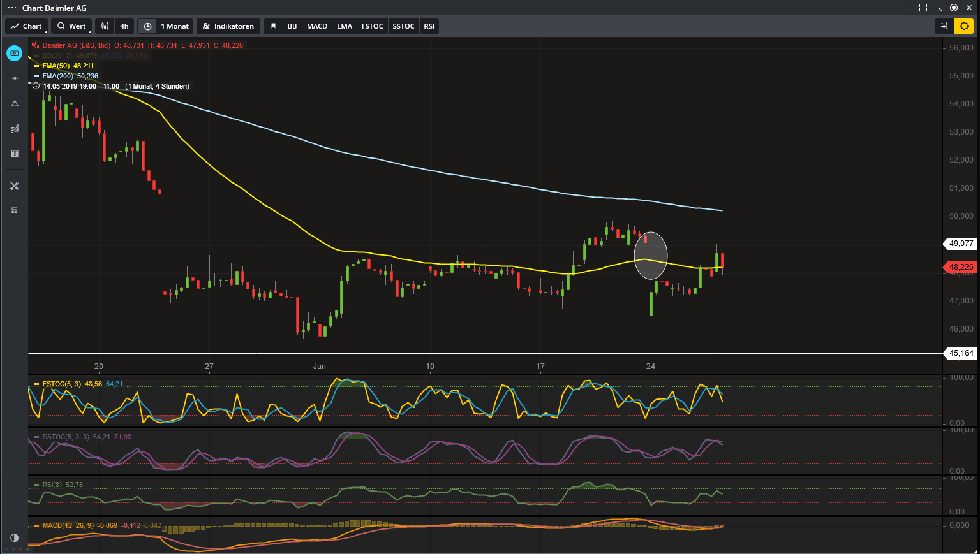Select the triangle shape drawing tool
The image size is (980, 554).
click(x=15, y=103)
